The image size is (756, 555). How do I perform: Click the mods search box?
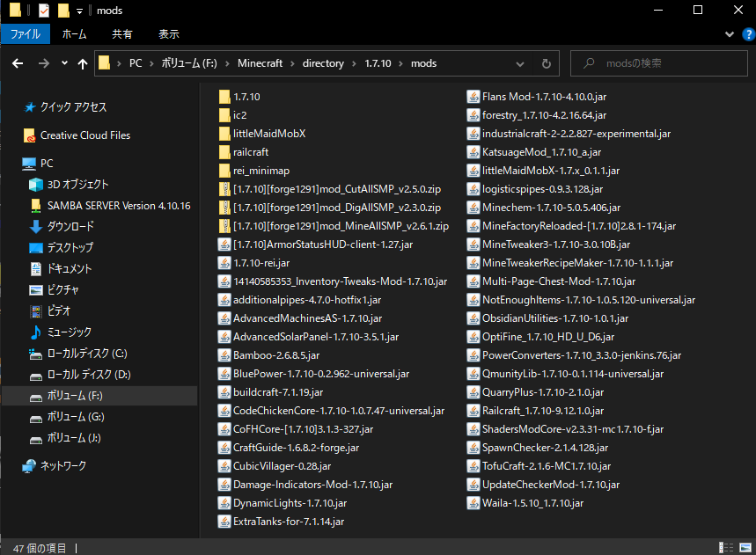tap(658, 63)
